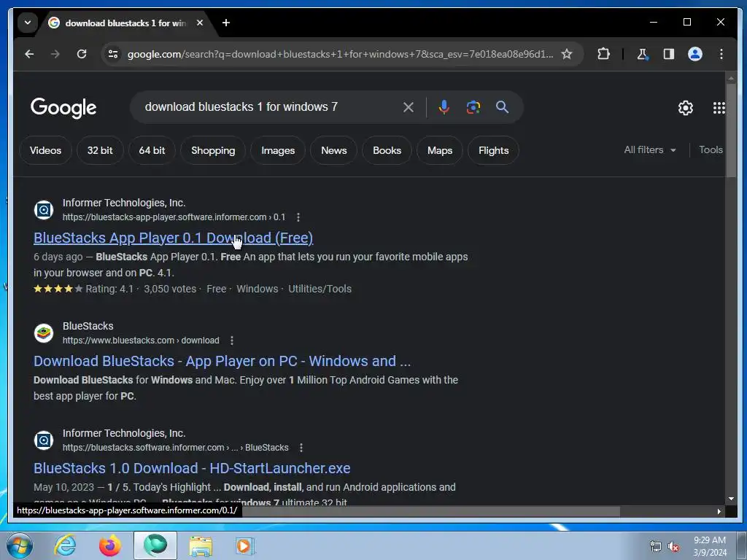Launch Firefox from taskbar
747x560 pixels.
pyautogui.click(x=110, y=545)
